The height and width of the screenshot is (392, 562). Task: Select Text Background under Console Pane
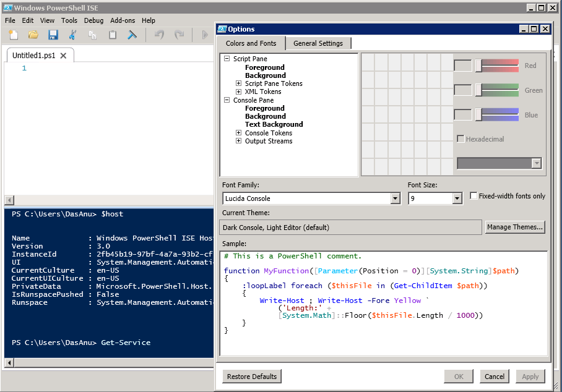click(x=274, y=124)
